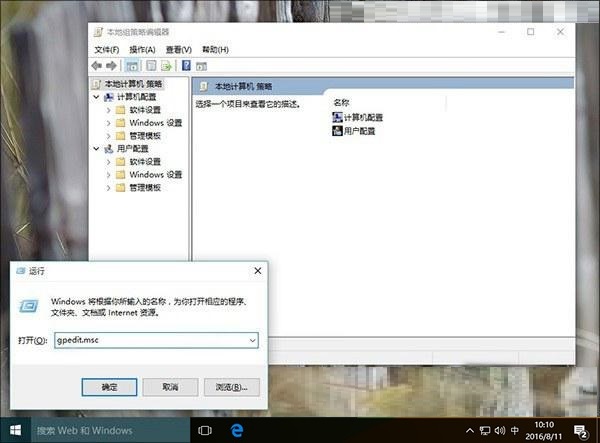This screenshot has width=600, height=443.
Task: Click 管理模板 label under 用户配置
Action: pos(145,187)
